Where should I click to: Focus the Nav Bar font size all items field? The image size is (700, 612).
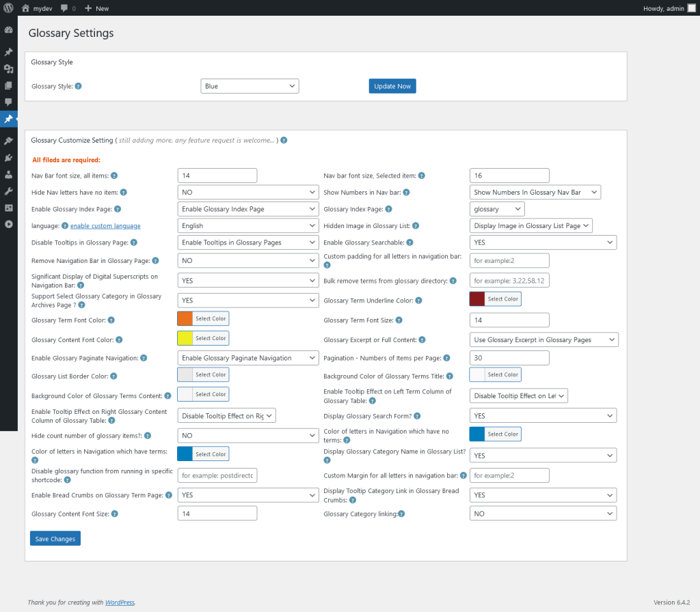point(217,176)
